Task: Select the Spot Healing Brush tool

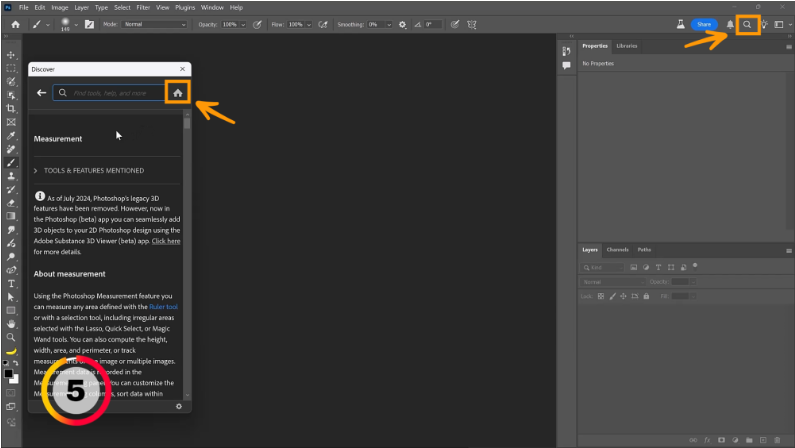Action: pos(11,149)
